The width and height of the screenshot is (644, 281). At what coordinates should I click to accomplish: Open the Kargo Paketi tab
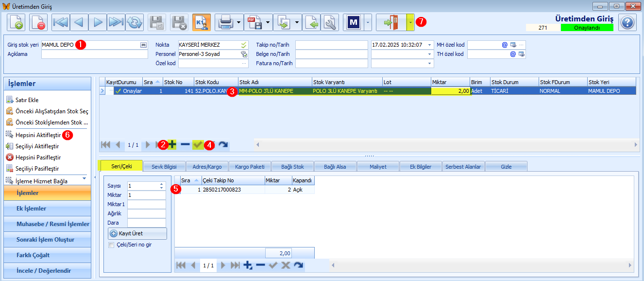[249, 167]
